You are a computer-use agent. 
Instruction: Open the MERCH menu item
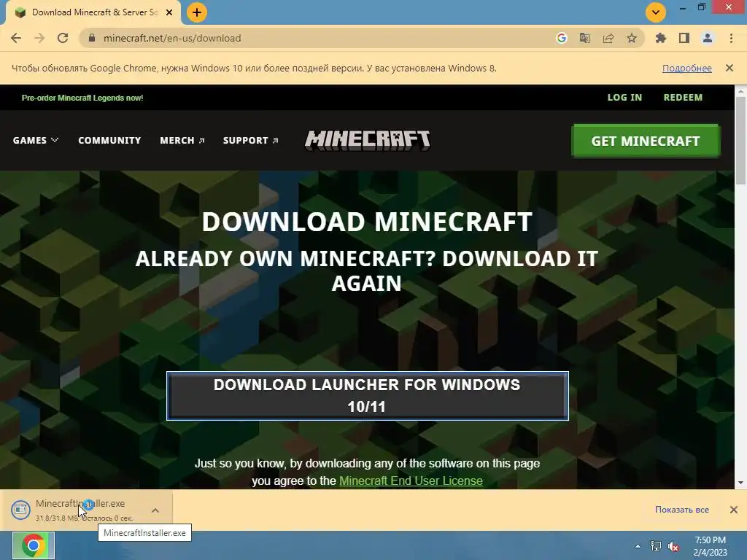coord(182,141)
